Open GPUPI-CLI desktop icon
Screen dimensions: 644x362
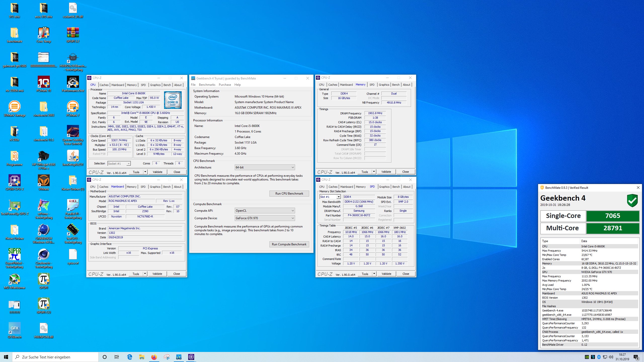pos(44,306)
